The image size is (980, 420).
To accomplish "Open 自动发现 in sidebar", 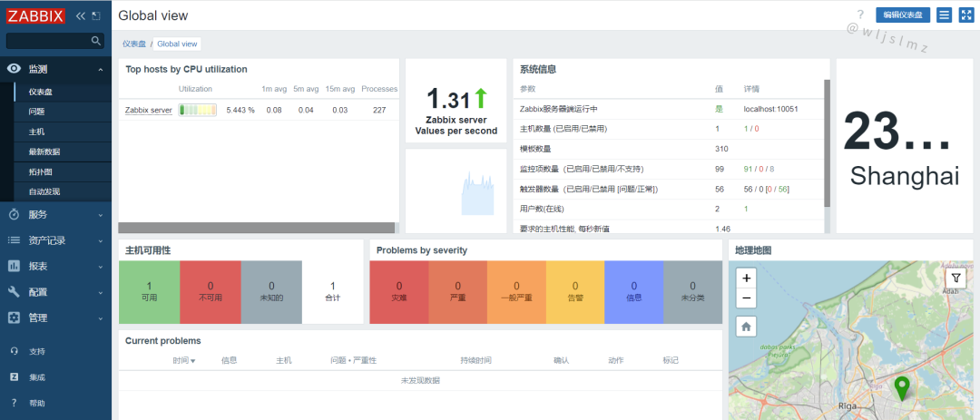I will 44,192.
